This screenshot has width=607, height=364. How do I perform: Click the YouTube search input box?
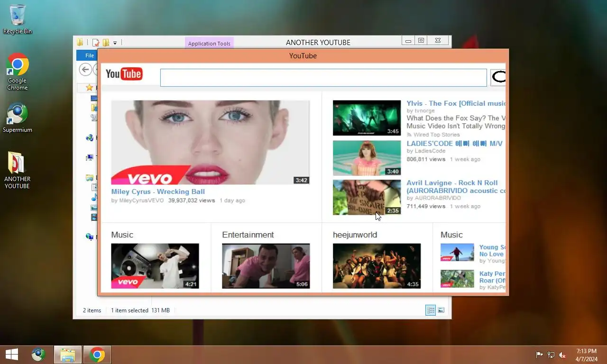tap(323, 78)
